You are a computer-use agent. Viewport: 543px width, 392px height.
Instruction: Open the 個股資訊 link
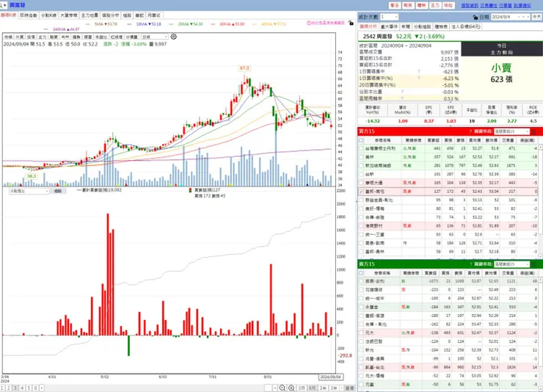pos(470,6)
